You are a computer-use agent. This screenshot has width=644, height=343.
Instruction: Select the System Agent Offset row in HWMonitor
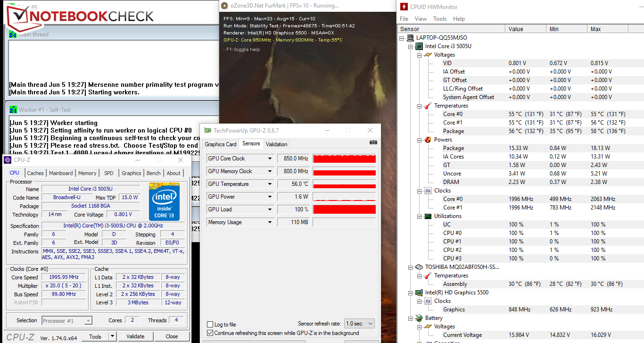pyautogui.click(x=521, y=97)
